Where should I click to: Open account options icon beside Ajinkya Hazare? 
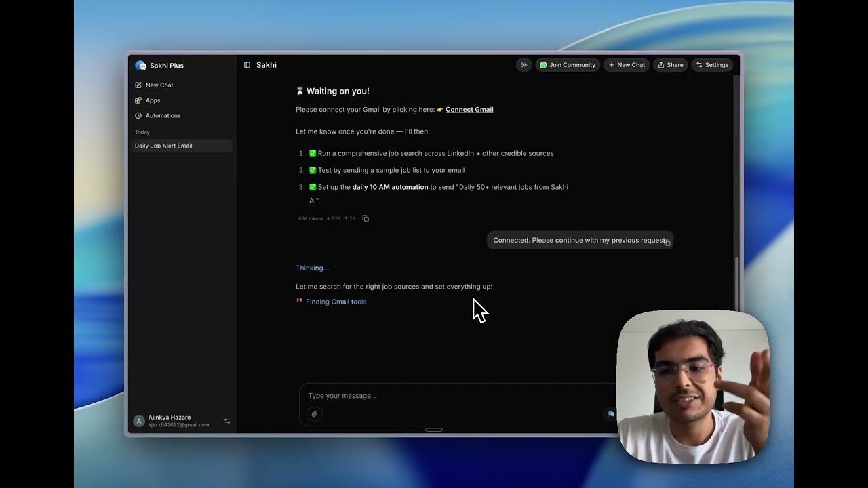227,421
